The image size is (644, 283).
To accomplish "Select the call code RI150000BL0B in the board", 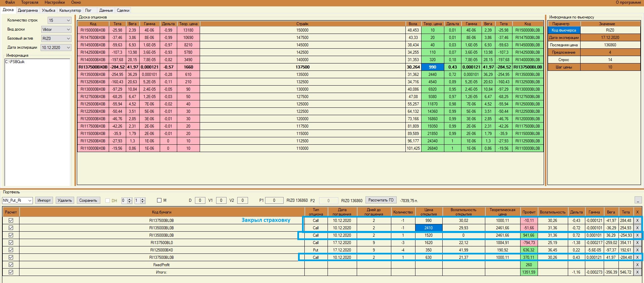I will (528, 30).
